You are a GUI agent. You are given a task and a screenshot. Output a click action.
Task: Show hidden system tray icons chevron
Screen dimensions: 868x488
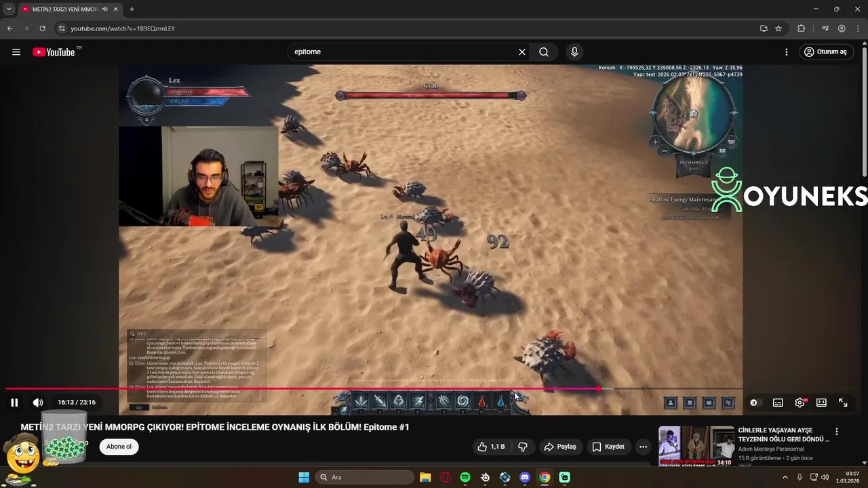tap(785, 477)
